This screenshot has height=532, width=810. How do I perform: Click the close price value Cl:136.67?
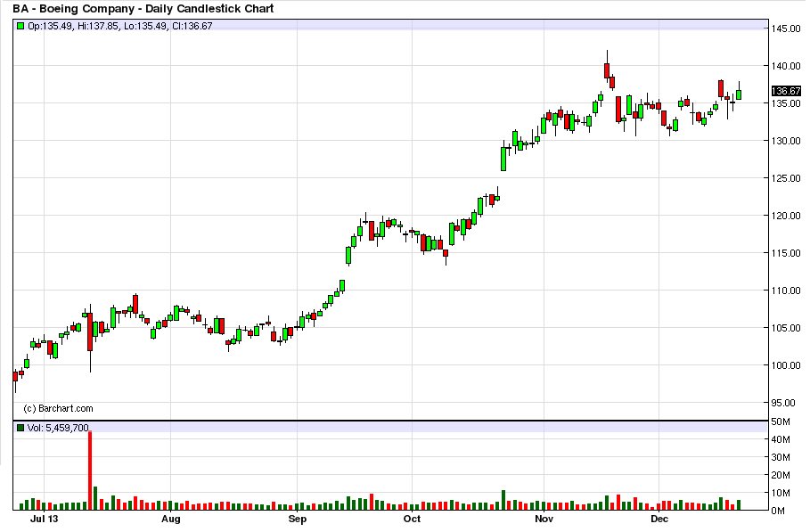(192, 26)
